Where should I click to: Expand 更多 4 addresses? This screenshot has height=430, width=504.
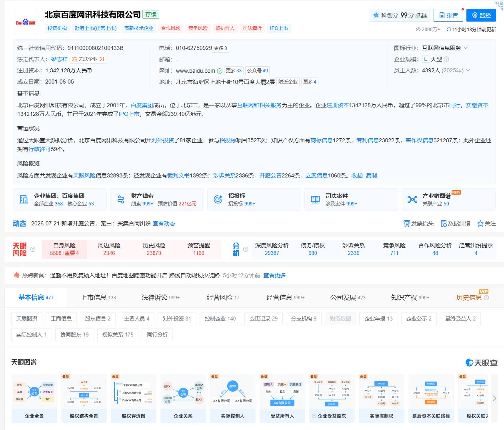tap(310, 82)
